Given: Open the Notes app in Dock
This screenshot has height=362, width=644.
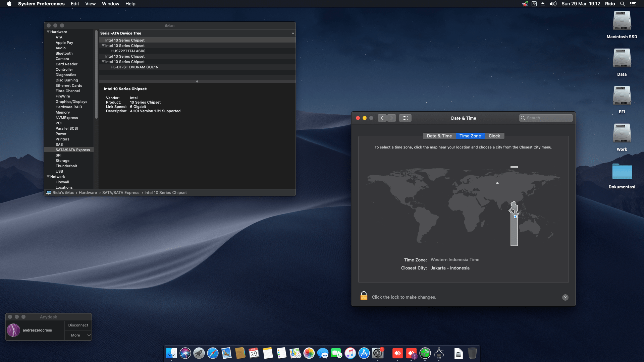Looking at the screenshot, I should pos(268,353).
